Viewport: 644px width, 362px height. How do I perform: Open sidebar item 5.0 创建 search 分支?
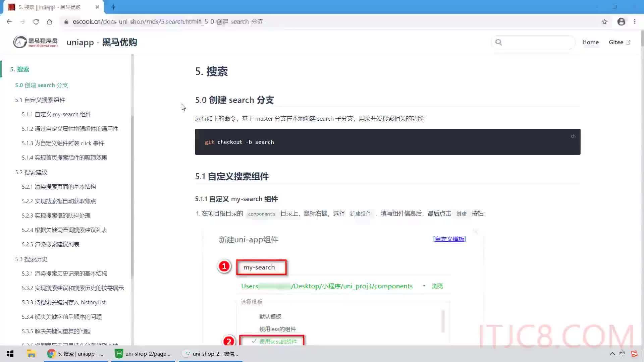42,85
